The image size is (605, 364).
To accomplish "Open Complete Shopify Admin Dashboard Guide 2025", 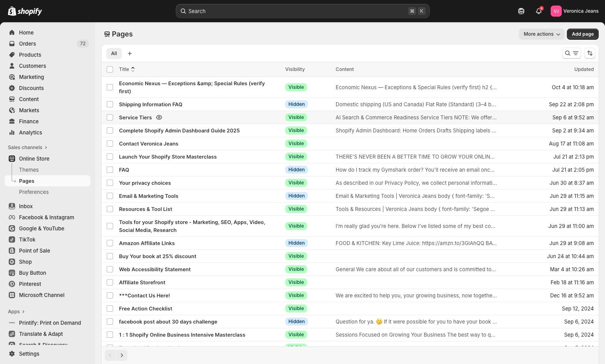I will coord(179,130).
